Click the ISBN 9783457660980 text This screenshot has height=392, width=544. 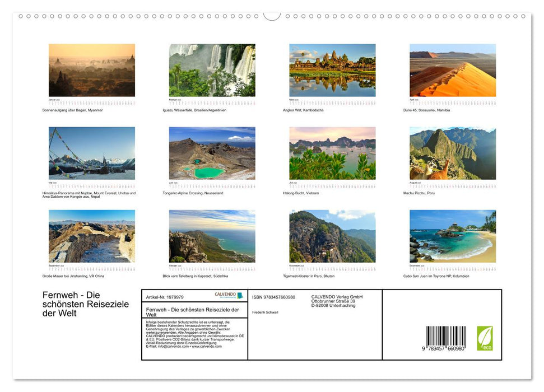[x=273, y=297]
